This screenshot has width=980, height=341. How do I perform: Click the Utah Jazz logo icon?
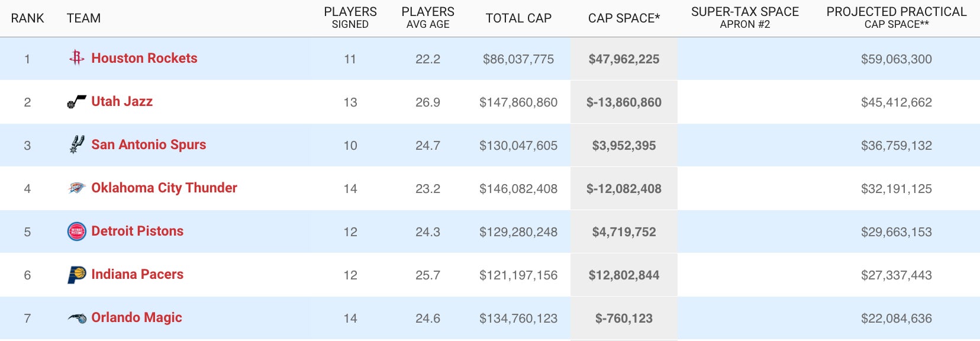(x=76, y=102)
